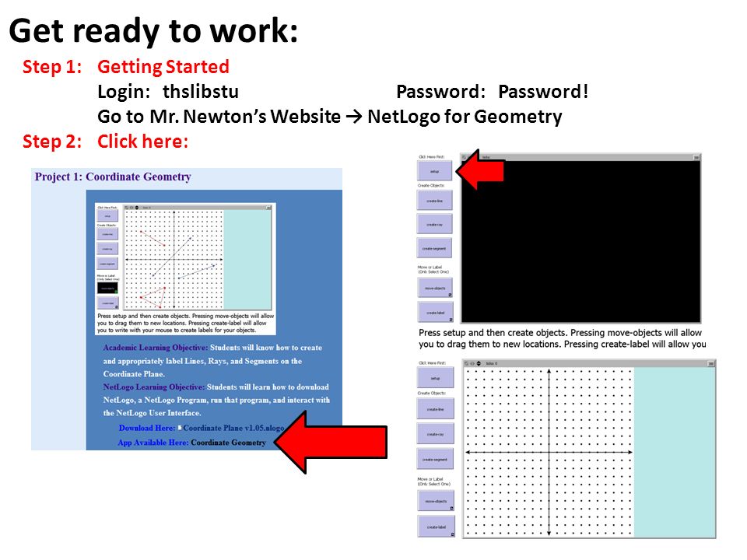Click the first icon in black view header bar
Screen dimensions: 747x560
point(465,156)
